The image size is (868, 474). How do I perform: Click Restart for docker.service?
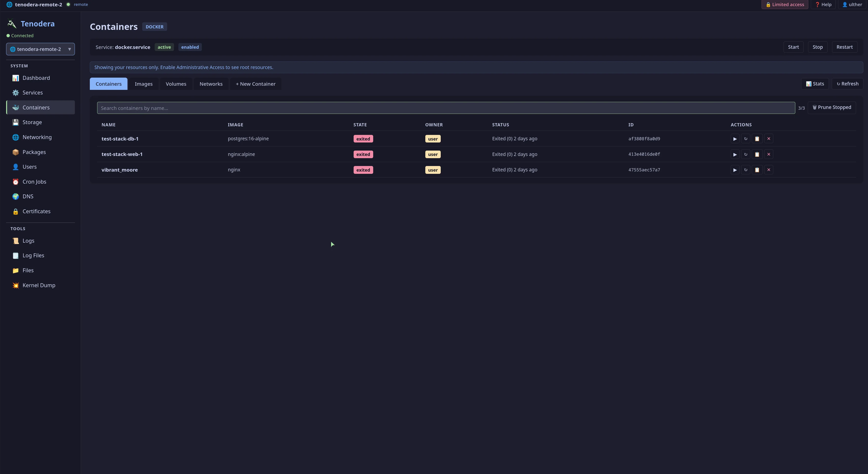845,47
